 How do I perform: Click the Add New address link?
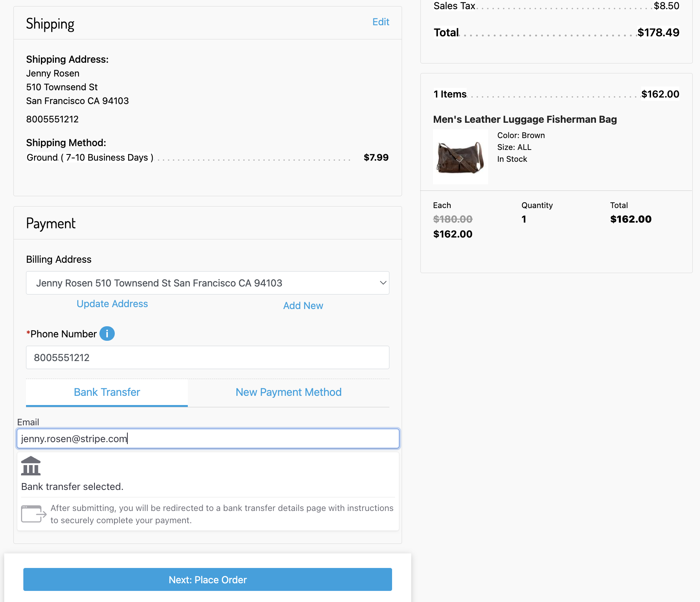point(303,306)
